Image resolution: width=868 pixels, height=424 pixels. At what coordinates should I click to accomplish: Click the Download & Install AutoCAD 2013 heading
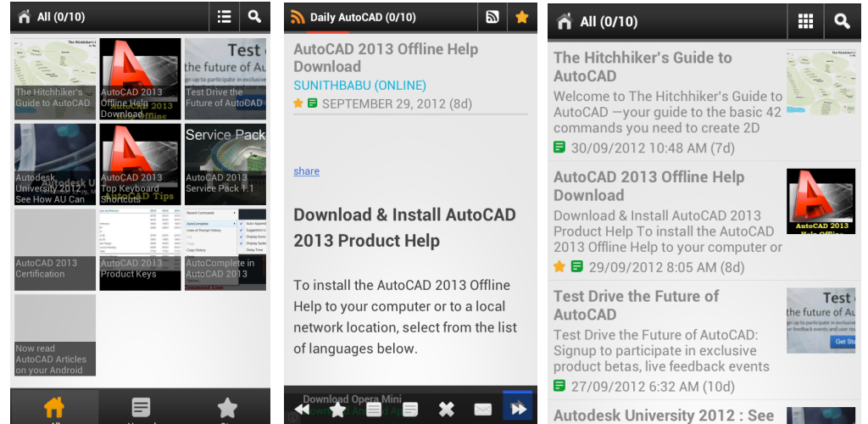click(404, 227)
